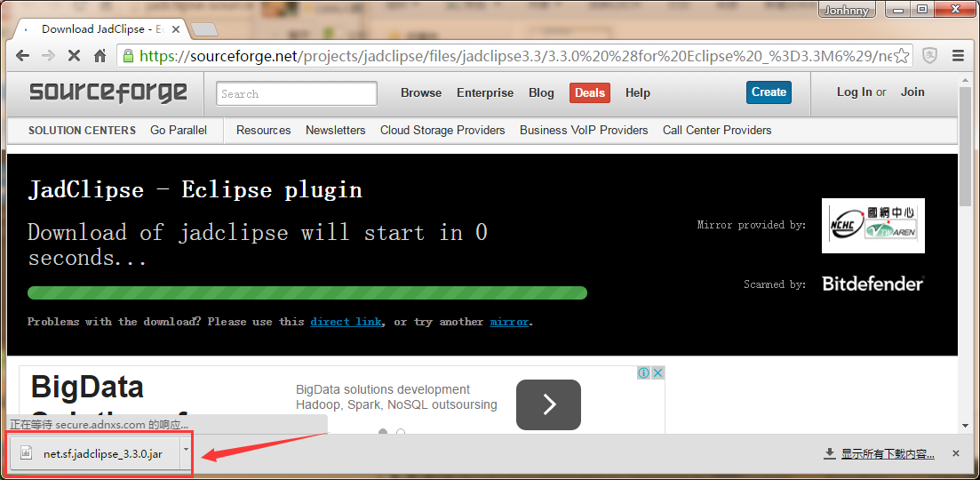Image resolution: width=980 pixels, height=480 pixels.
Task: Click the BigData ad headline
Action: click(87, 387)
